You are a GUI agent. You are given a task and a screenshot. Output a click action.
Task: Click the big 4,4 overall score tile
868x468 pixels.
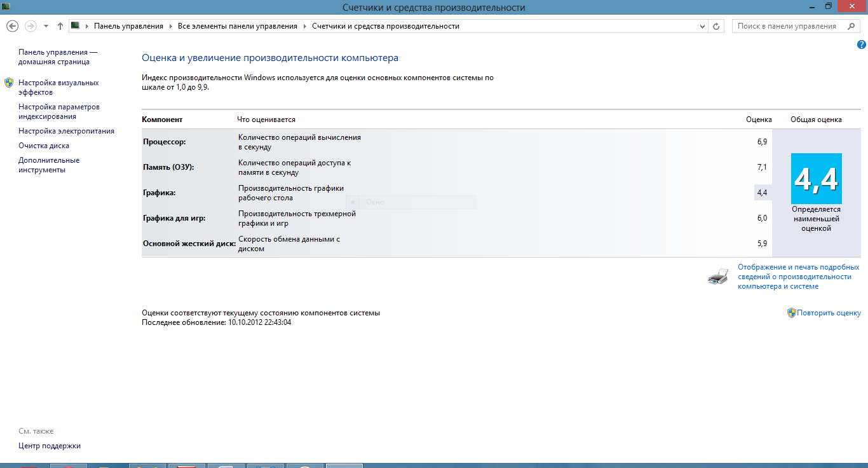817,179
